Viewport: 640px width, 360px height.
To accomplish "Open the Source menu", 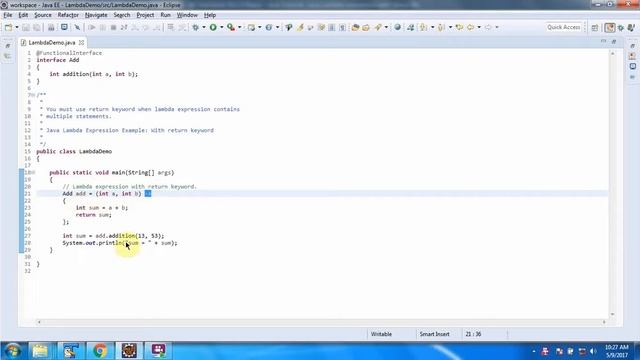I will pyautogui.click(x=43, y=15).
